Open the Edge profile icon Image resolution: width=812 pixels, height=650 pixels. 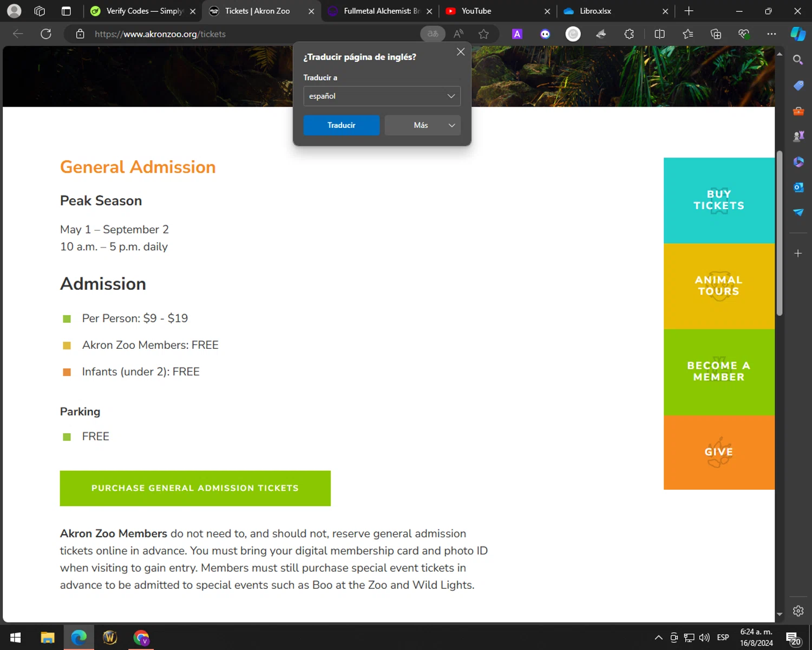[x=14, y=11]
